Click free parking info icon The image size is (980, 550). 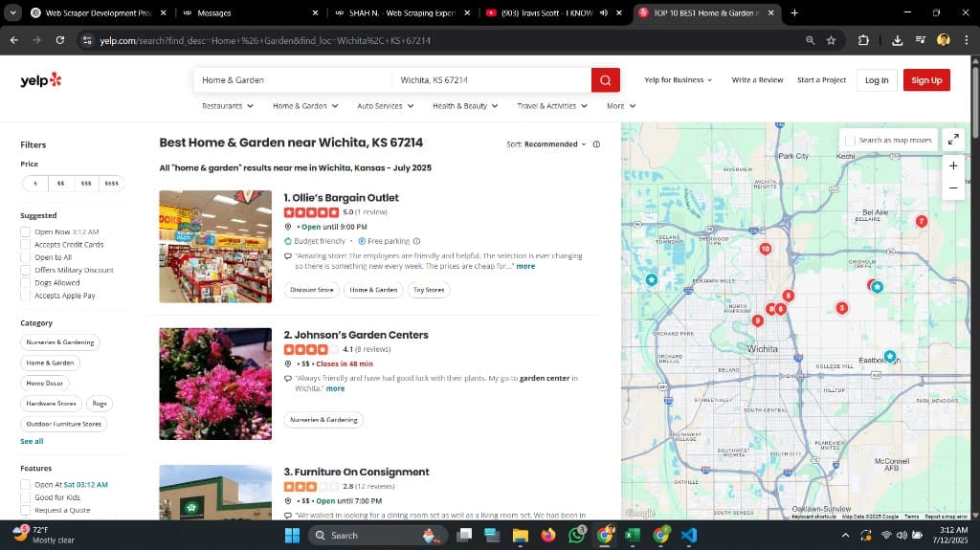click(417, 241)
